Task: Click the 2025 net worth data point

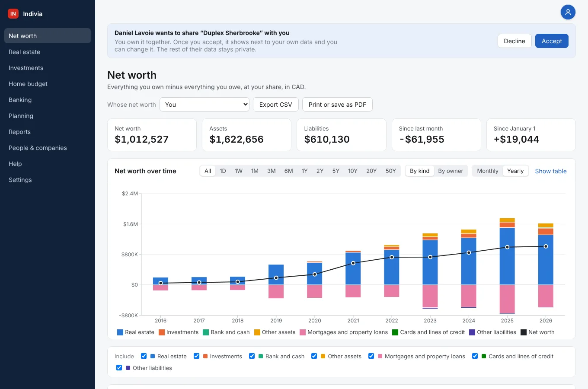Action: click(x=507, y=247)
